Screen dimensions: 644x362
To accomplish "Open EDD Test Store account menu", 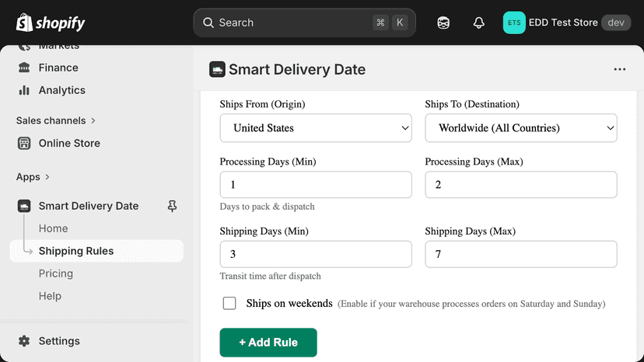I will point(566,23).
